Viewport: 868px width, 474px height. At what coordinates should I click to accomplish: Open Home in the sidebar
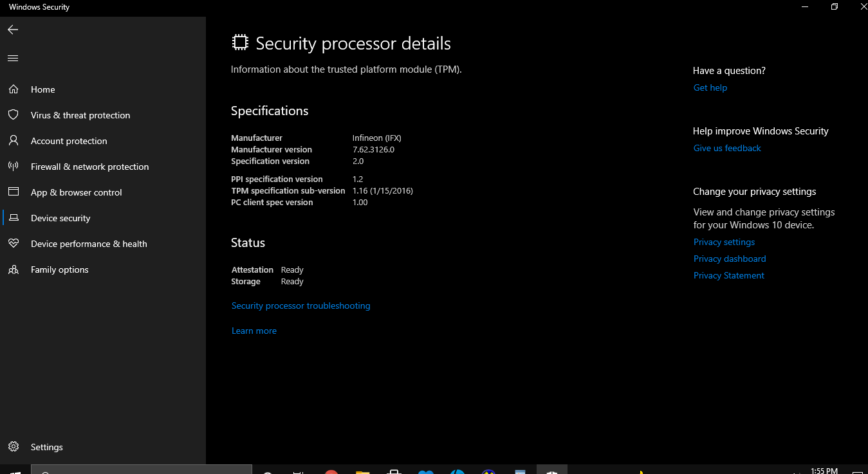click(x=103, y=89)
